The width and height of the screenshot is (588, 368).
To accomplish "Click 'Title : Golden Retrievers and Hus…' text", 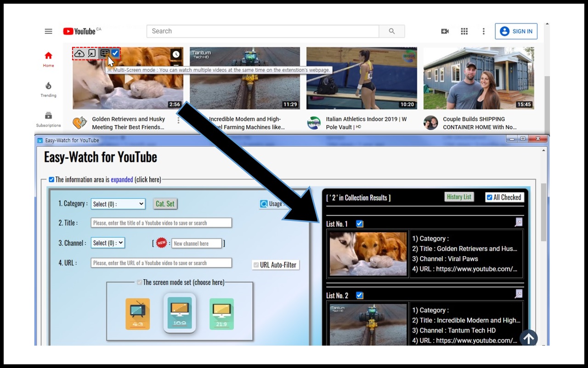I will point(465,248).
